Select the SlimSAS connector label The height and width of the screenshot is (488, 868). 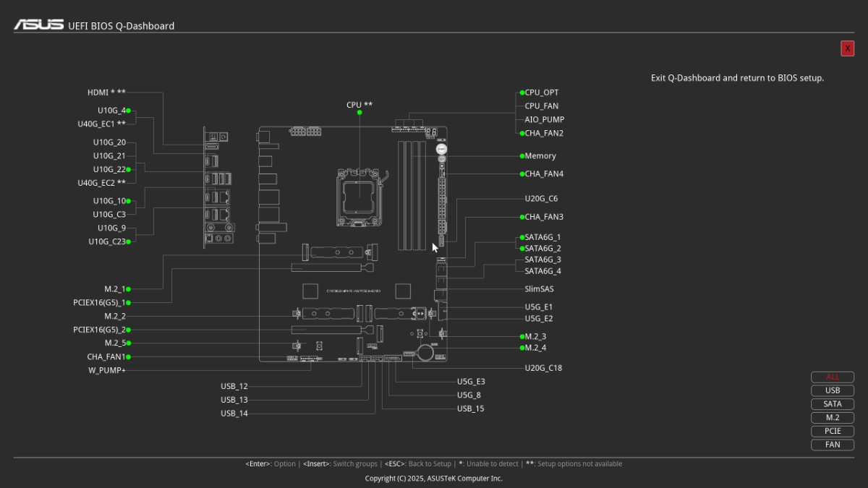coord(539,289)
